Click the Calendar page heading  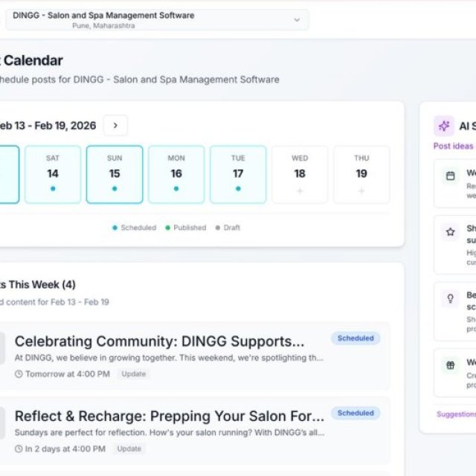point(31,60)
